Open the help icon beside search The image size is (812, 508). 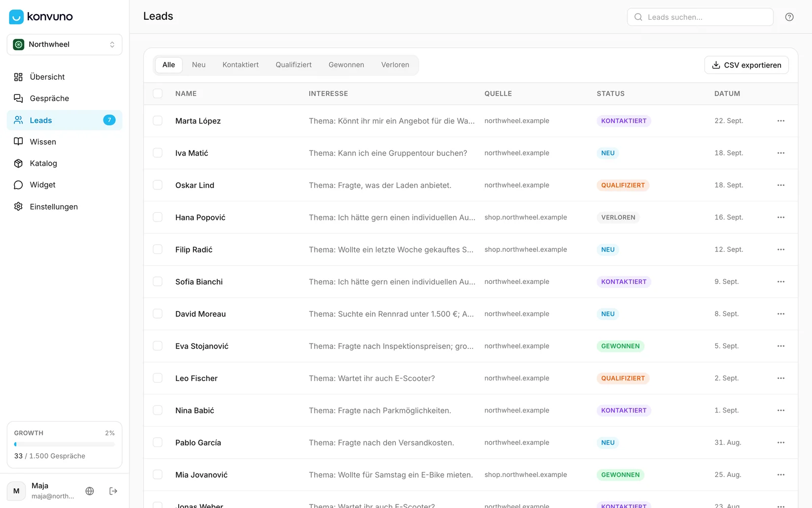(789, 17)
